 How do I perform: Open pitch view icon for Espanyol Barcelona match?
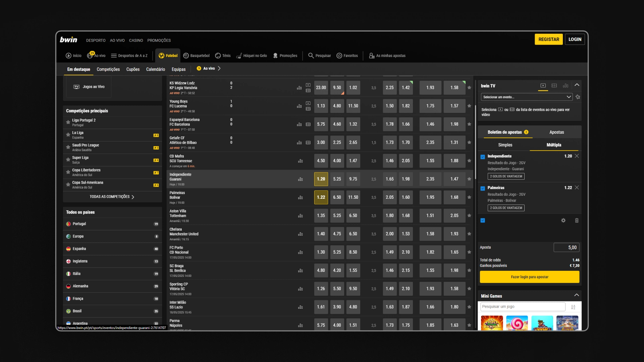click(x=308, y=124)
